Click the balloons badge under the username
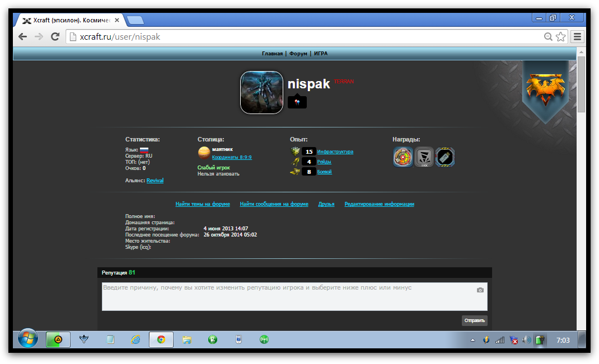Viewport: 599px width, 364px height. [297, 102]
